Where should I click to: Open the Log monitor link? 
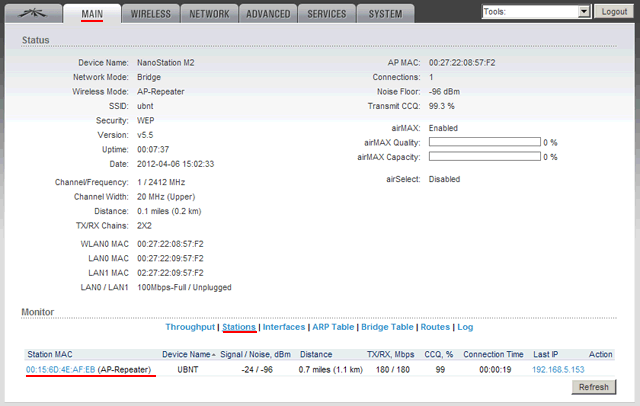point(465,327)
